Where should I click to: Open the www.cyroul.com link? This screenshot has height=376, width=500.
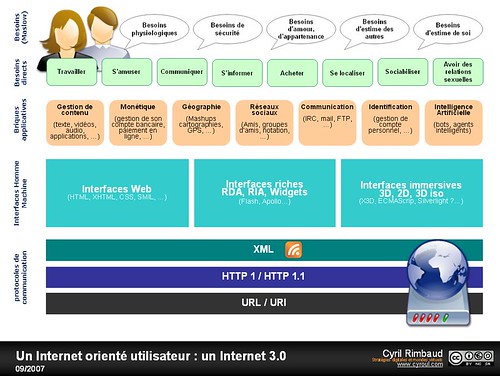click(x=420, y=365)
